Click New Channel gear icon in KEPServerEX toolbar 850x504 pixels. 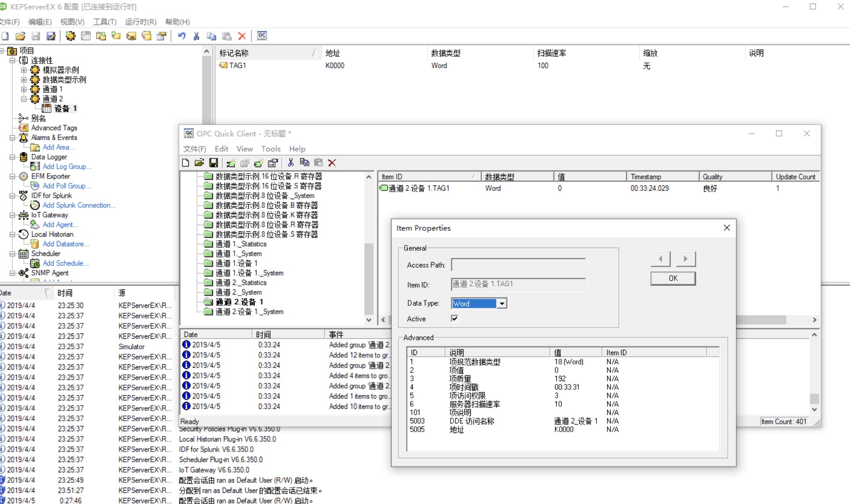click(71, 36)
